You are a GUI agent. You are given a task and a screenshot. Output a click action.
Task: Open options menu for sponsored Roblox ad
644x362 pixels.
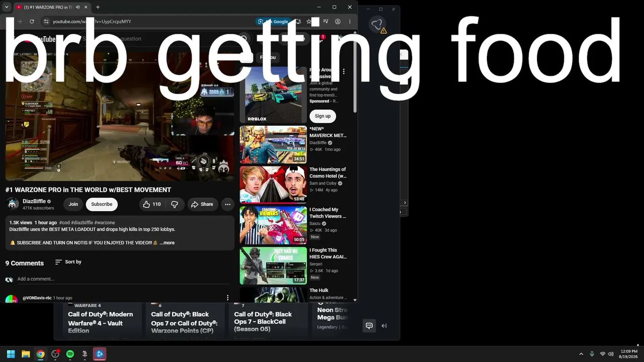click(344, 71)
